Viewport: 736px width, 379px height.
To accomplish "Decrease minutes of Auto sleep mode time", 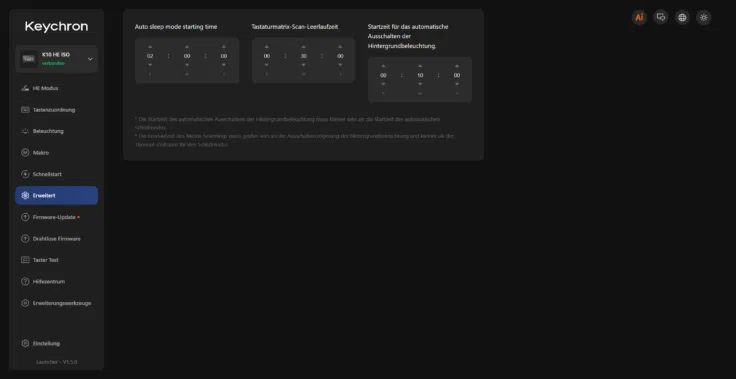I will point(187,65).
